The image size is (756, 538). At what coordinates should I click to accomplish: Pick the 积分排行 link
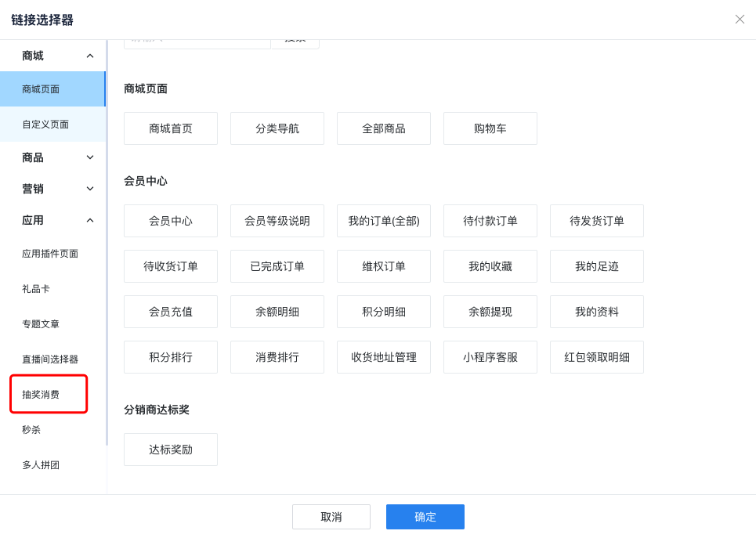pos(171,357)
